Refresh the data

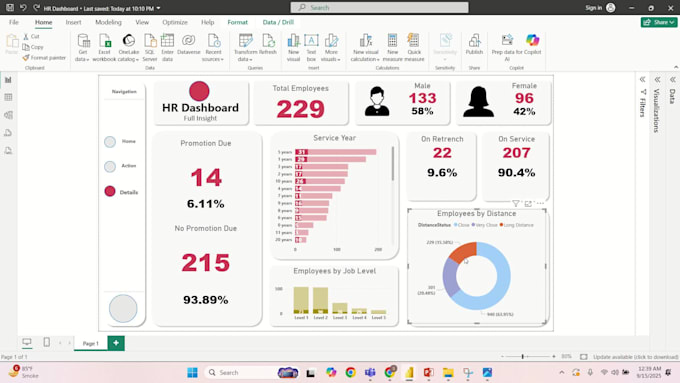click(268, 45)
